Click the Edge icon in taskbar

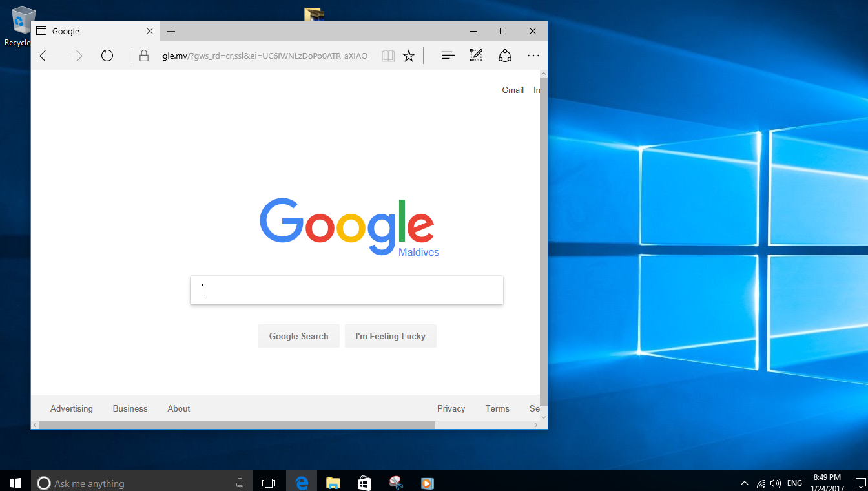point(302,483)
